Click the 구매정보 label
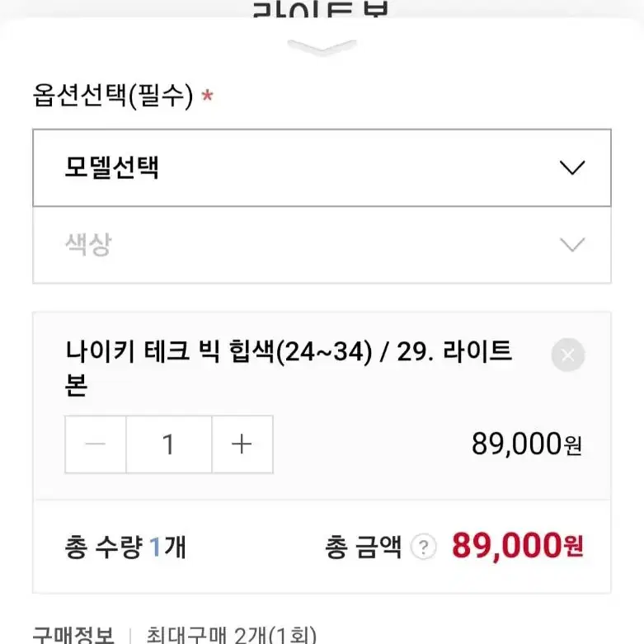The width and height of the screenshot is (644, 644). pos(73,635)
